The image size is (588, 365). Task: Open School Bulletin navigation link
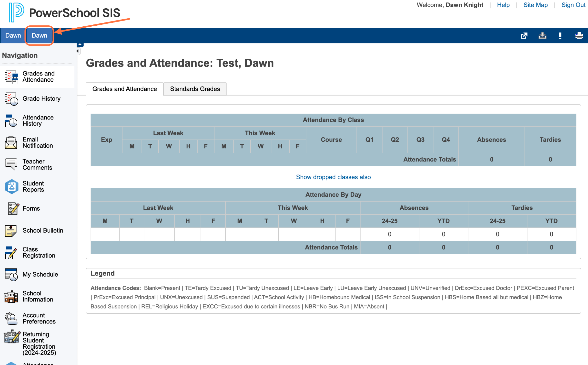pos(43,231)
